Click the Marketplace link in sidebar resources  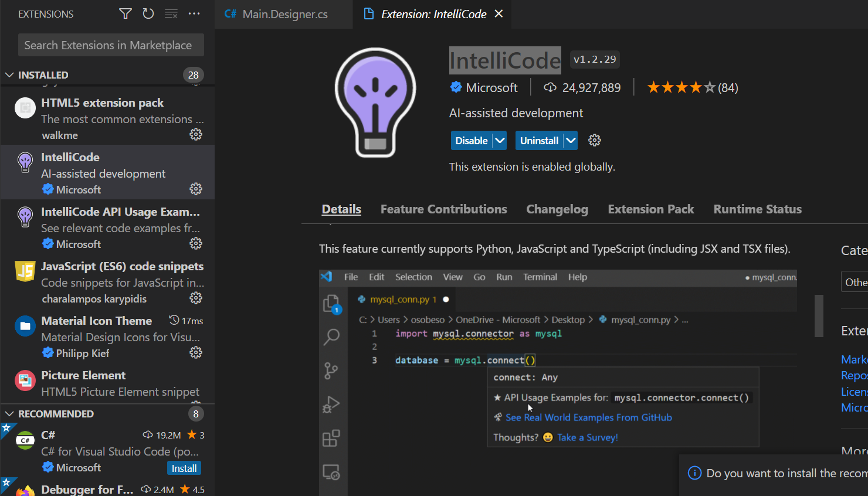[854, 359]
